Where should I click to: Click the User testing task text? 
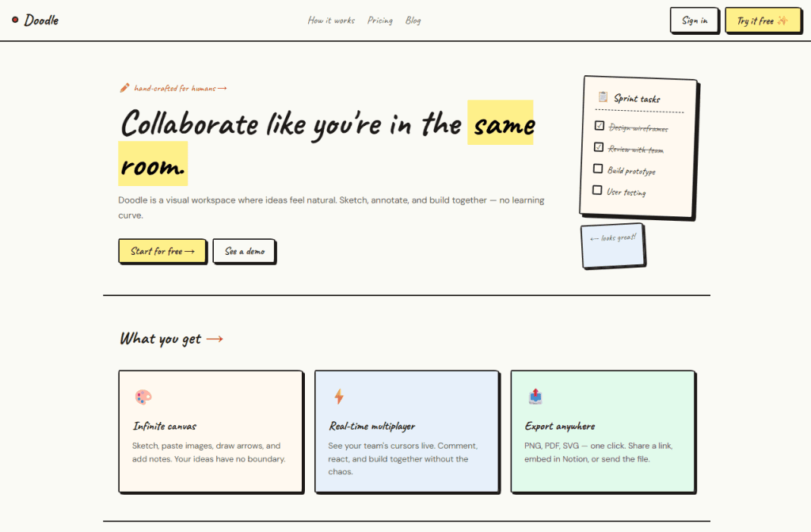point(626,192)
